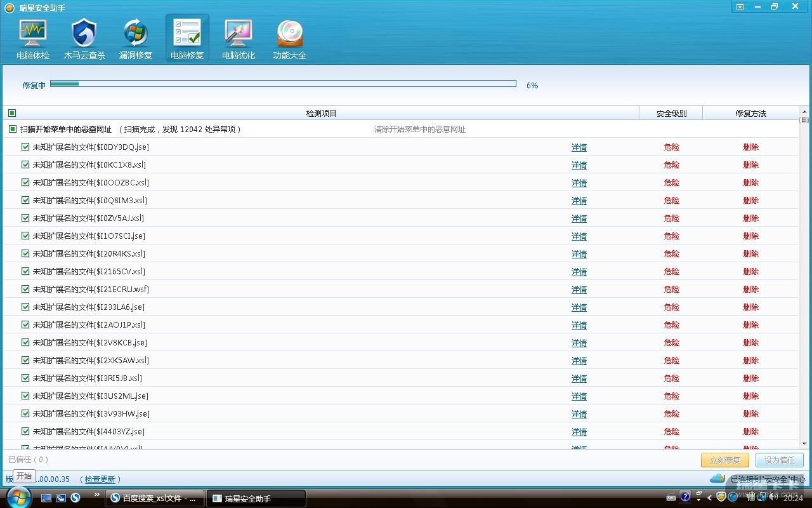The height and width of the screenshot is (508, 812).
Task: Click the volume speaker tray icon
Action: click(773, 497)
